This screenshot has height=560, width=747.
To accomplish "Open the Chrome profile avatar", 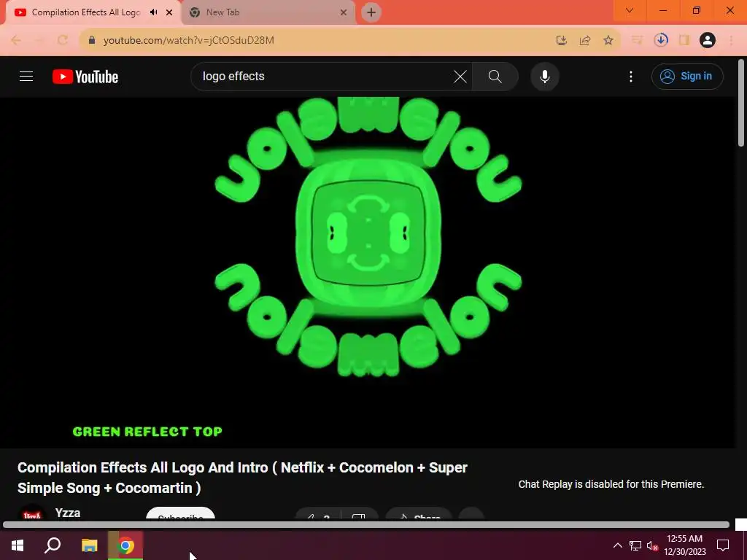I will tap(708, 40).
